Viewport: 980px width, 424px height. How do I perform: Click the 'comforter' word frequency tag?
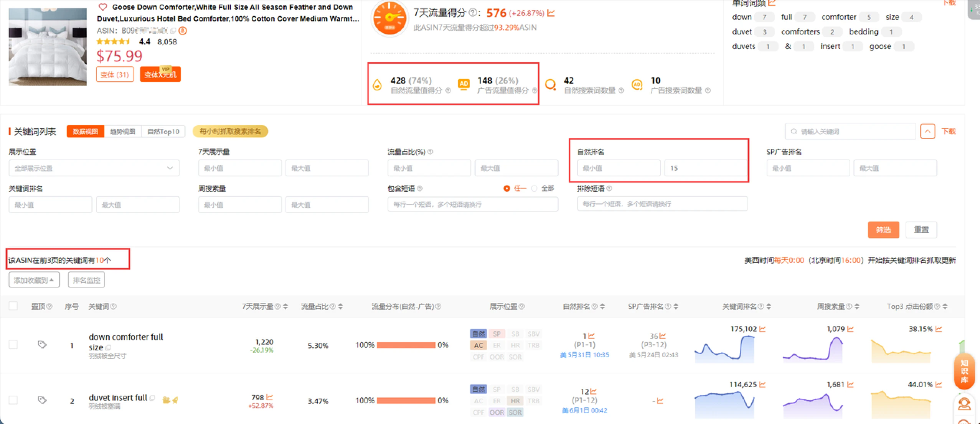click(850, 17)
